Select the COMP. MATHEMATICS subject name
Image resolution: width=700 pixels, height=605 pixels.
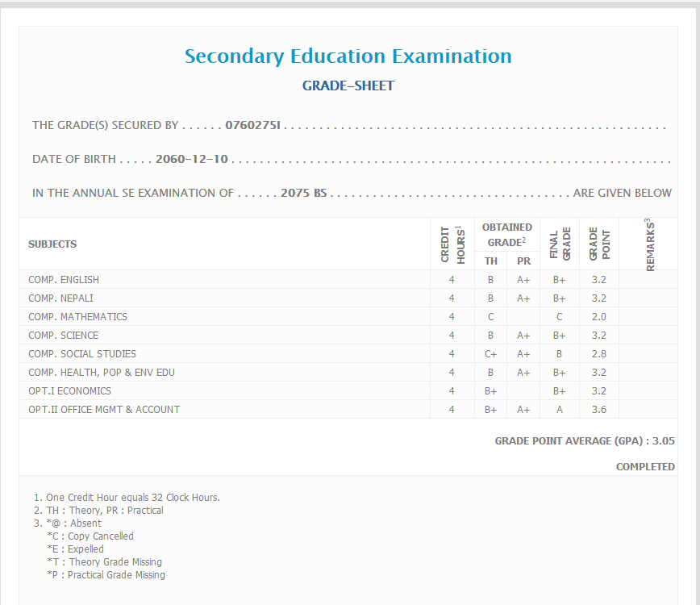(x=77, y=317)
